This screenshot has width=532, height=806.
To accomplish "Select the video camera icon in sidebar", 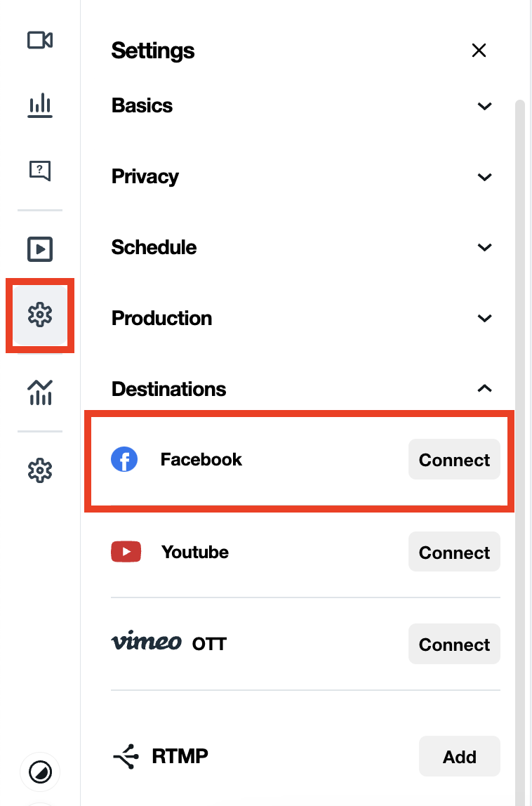I will pyautogui.click(x=40, y=40).
